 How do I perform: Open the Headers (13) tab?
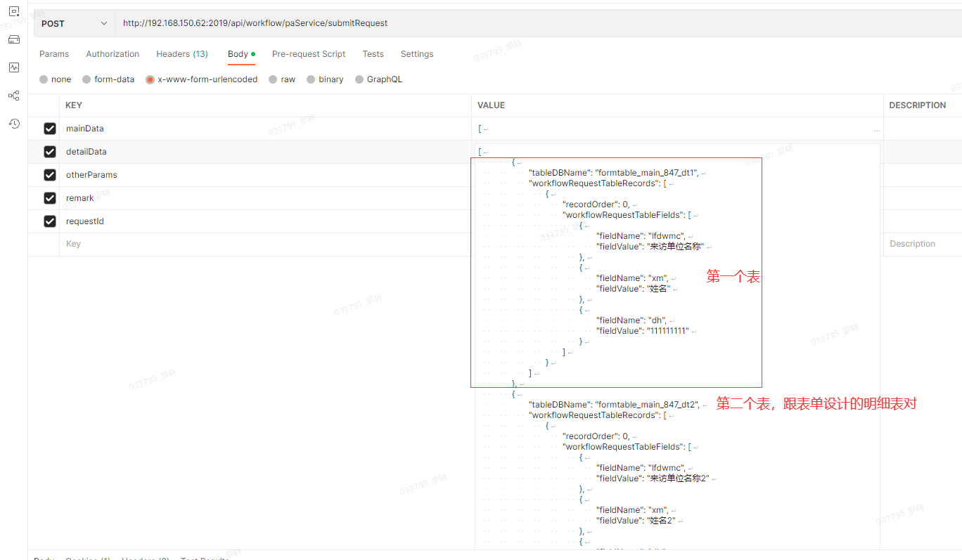coord(181,54)
